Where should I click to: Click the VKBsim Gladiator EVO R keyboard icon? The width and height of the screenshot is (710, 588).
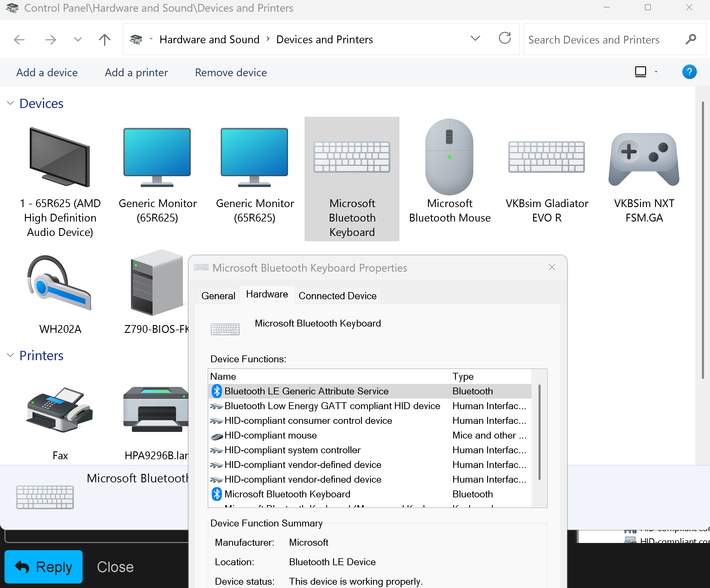(x=546, y=157)
